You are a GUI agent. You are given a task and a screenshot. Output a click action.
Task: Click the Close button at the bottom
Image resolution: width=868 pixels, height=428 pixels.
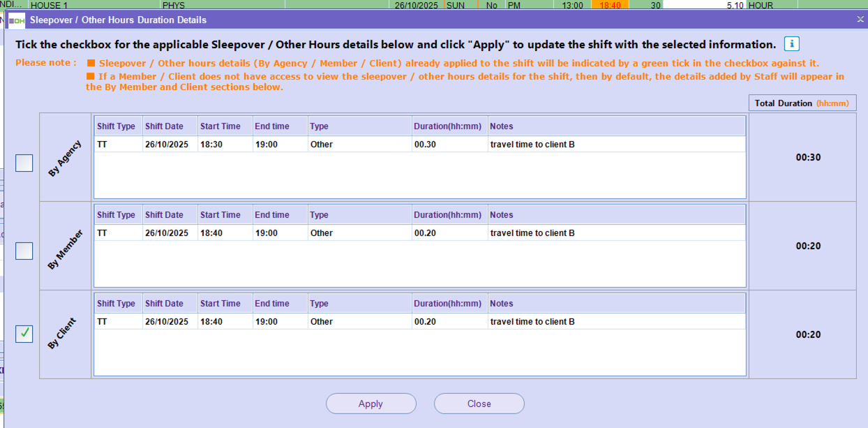click(479, 404)
